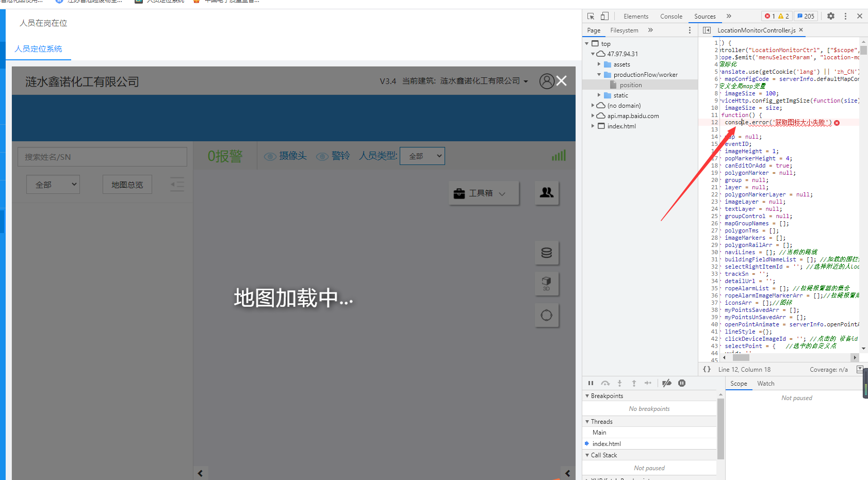Show more DevTools panels chevron
The width and height of the screenshot is (868, 480).
(x=729, y=16)
